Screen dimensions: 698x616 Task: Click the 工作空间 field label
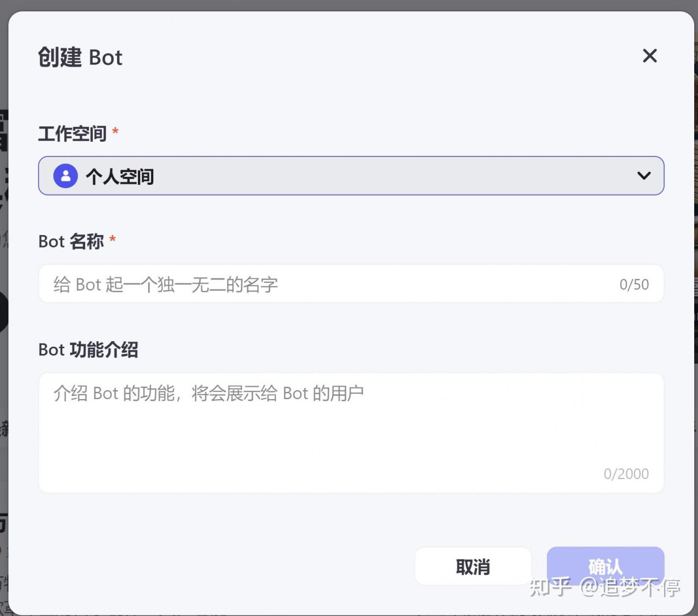click(x=73, y=134)
